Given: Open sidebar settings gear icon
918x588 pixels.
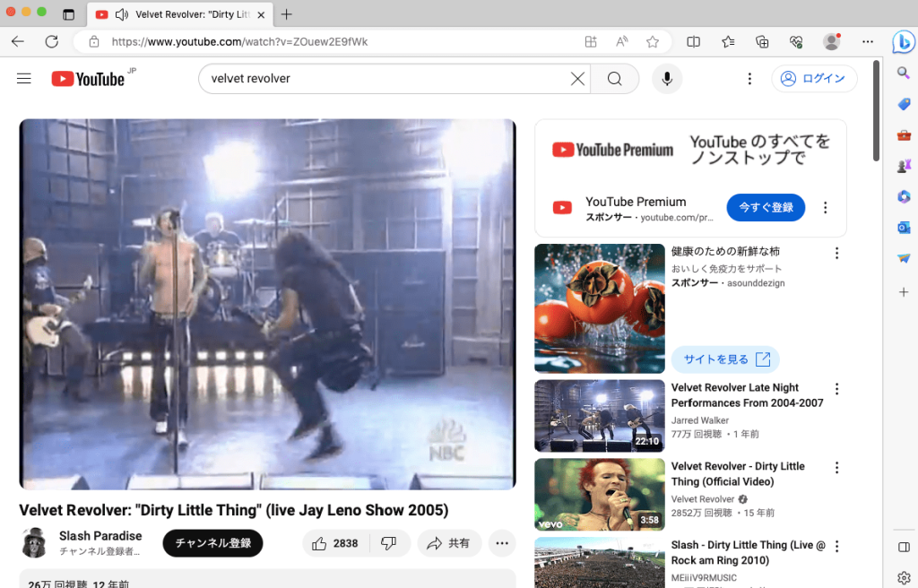Looking at the screenshot, I should [x=904, y=577].
